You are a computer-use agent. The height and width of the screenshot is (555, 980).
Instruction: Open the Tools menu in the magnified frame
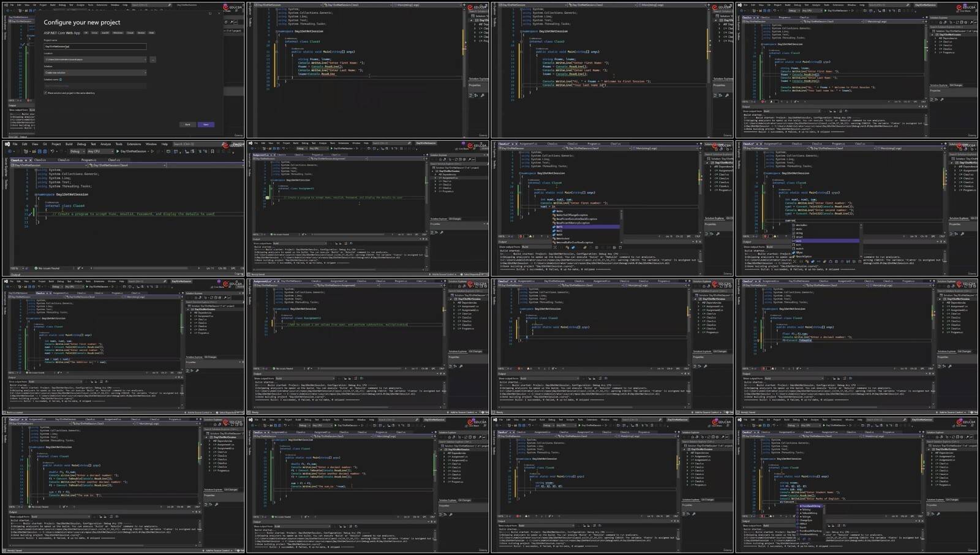(x=119, y=145)
